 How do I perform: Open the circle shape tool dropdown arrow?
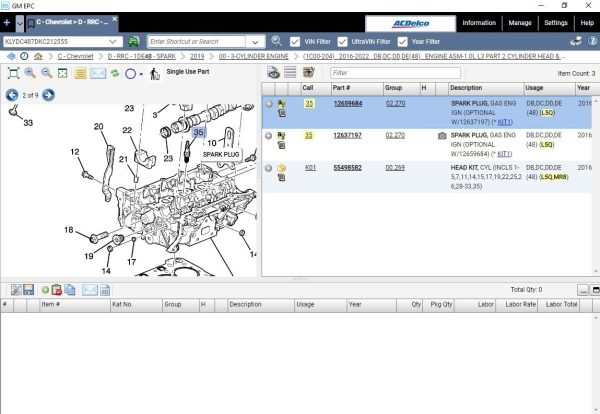(x=142, y=73)
